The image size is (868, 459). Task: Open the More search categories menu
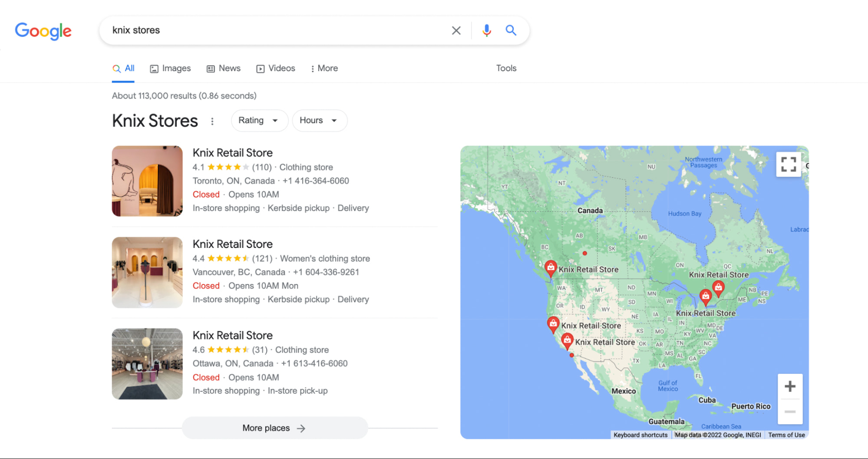click(x=323, y=68)
